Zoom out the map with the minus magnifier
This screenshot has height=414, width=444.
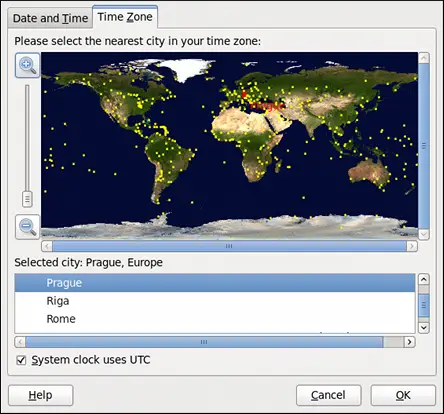(27, 227)
